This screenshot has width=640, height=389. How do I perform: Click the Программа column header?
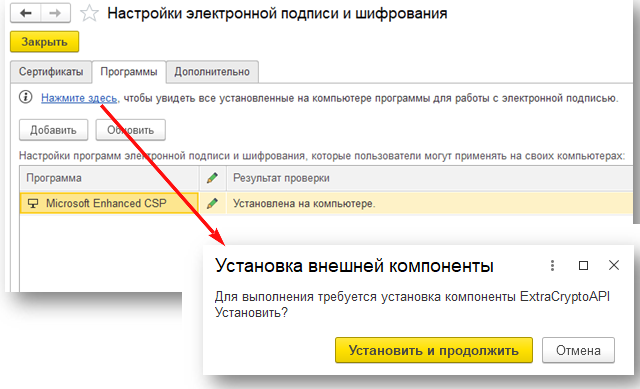[109, 178]
